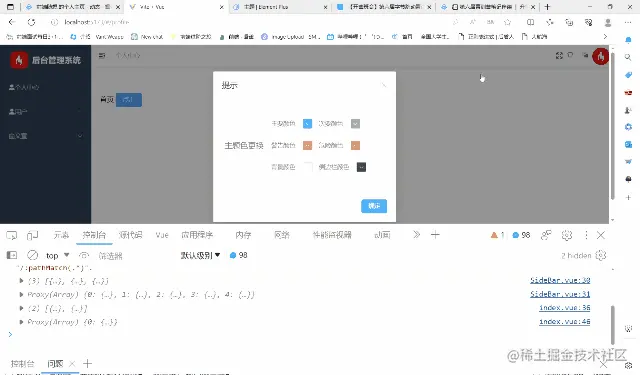This screenshot has height=375, width=640.
Task: Add a devtools tool with plus icon
Action: pos(435,235)
